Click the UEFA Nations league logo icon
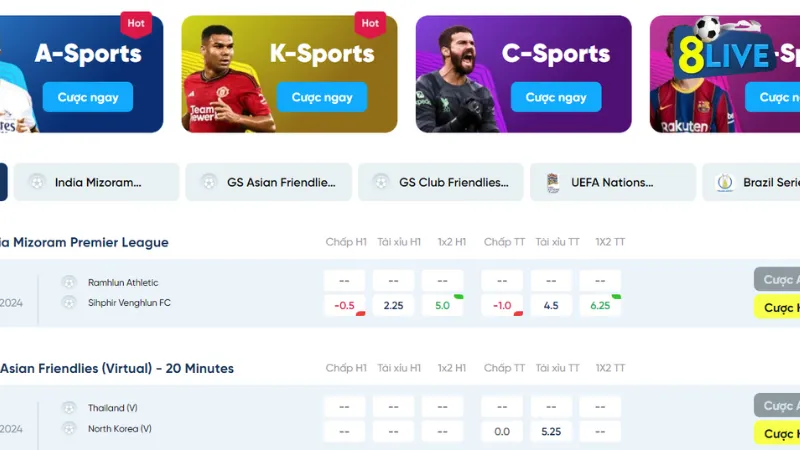Image resolution: width=800 pixels, height=450 pixels. pyautogui.click(x=553, y=182)
